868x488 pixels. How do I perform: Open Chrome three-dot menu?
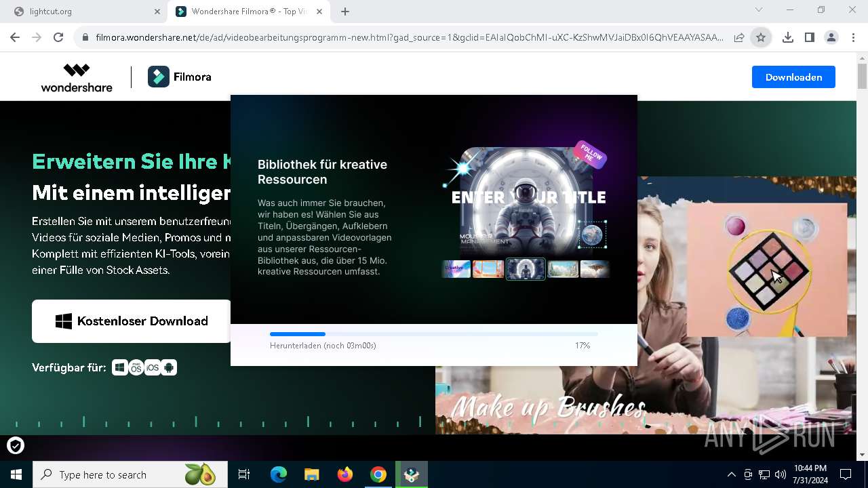pos(853,38)
